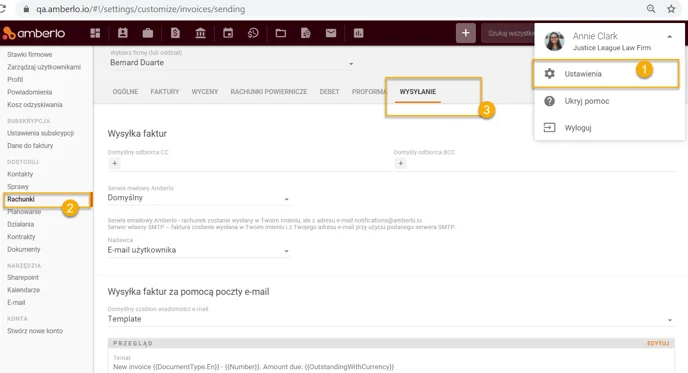Screen dimensions: 688x373
Task: Click the Temat subject line text
Action: click(254, 366)
